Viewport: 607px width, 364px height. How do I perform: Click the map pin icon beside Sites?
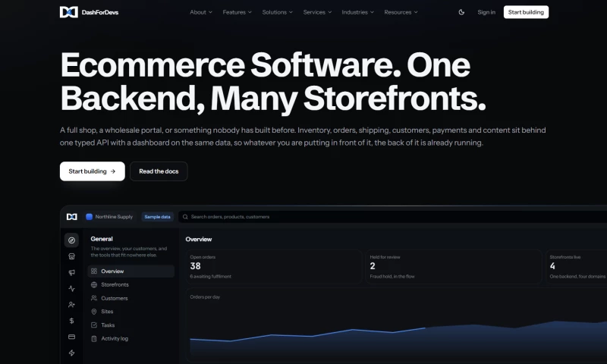pyautogui.click(x=93, y=312)
